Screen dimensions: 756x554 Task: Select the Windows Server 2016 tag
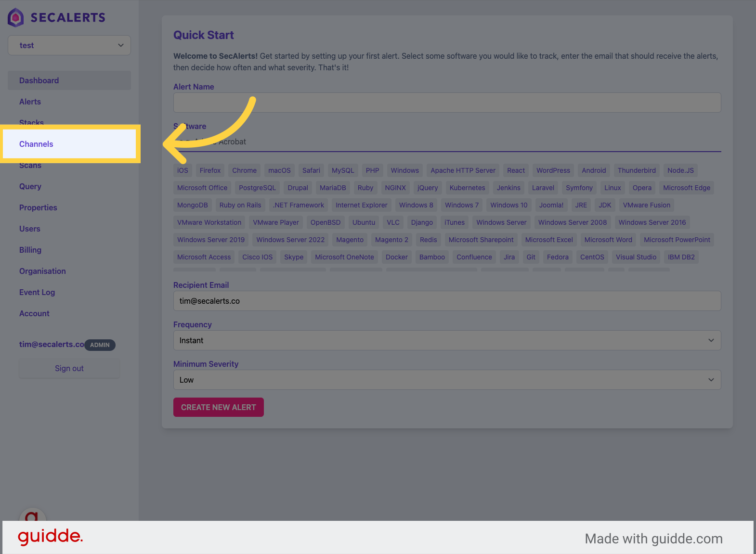[x=652, y=222]
